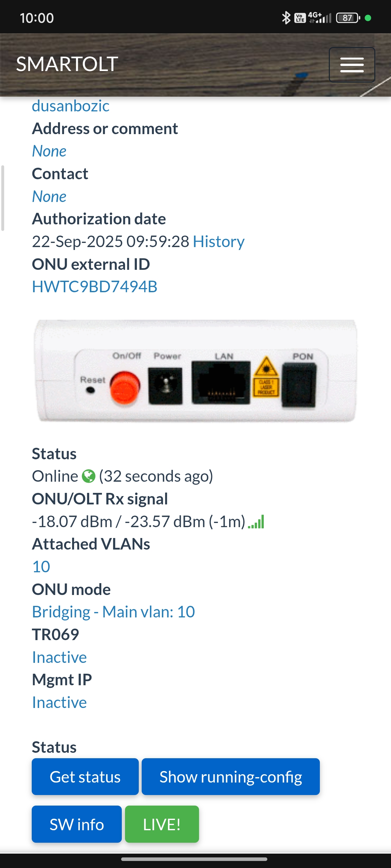Image resolution: width=391 pixels, height=868 pixels.
Task: Click the ONU external ID HWTC9BD7494B
Action: 95,286
